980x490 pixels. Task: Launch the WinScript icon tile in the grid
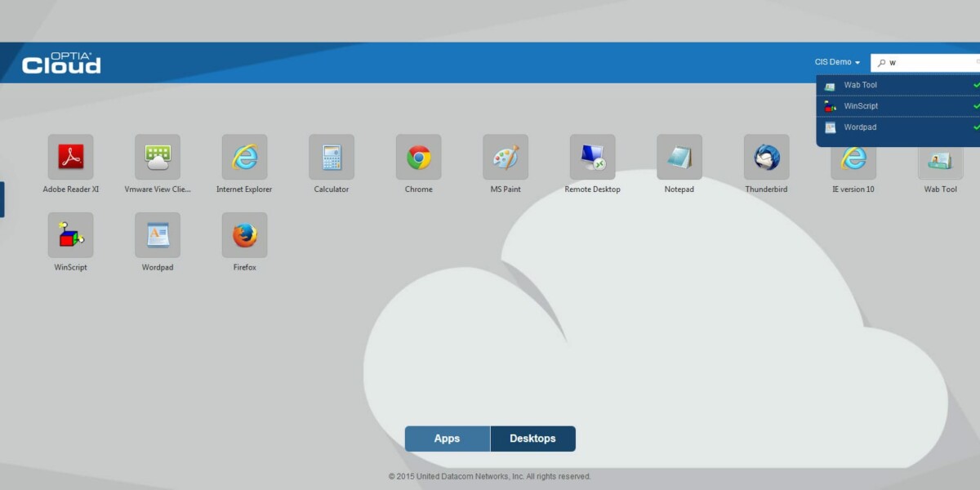coord(71,235)
